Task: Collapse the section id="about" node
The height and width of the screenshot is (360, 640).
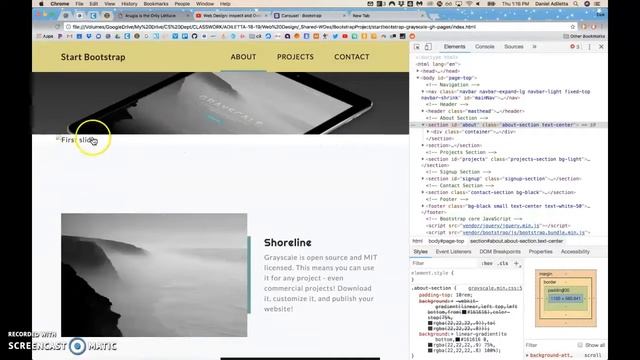Action: [x=423, y=125]
